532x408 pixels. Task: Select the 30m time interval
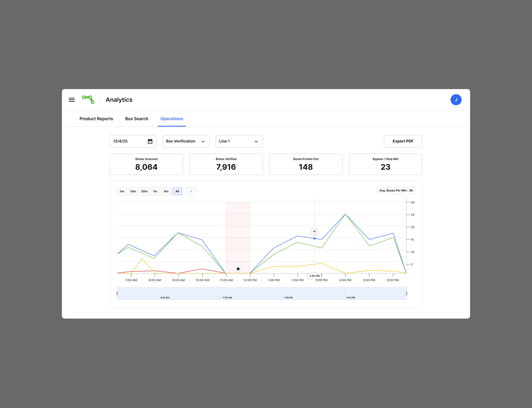point(144,191)
